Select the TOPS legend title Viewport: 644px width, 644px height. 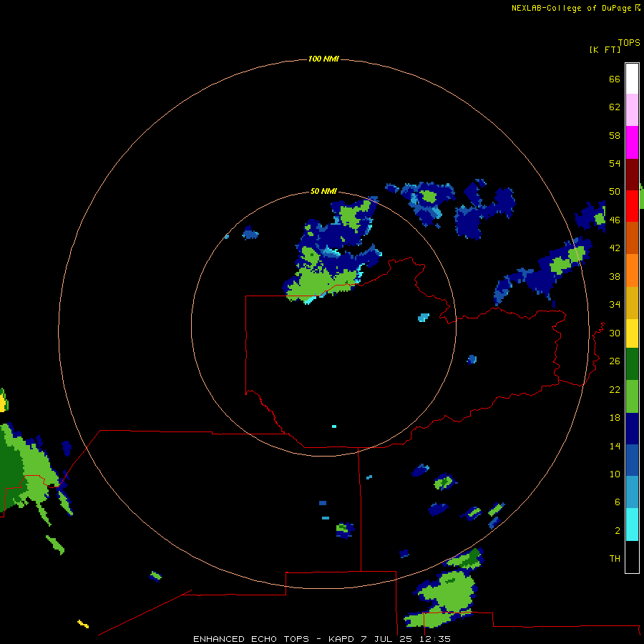pyautogui.click(x=629, y=43)
